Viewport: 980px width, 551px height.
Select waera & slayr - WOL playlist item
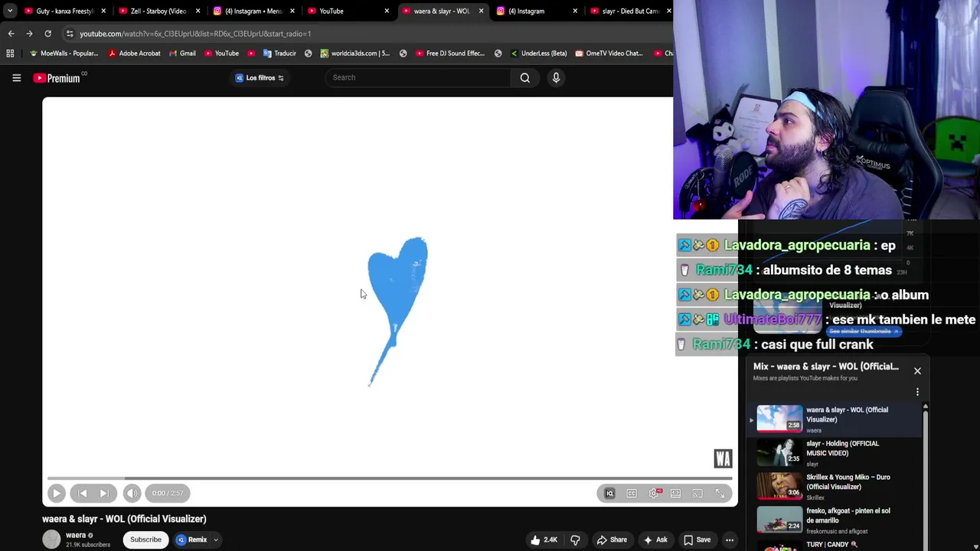click(836, 419)
